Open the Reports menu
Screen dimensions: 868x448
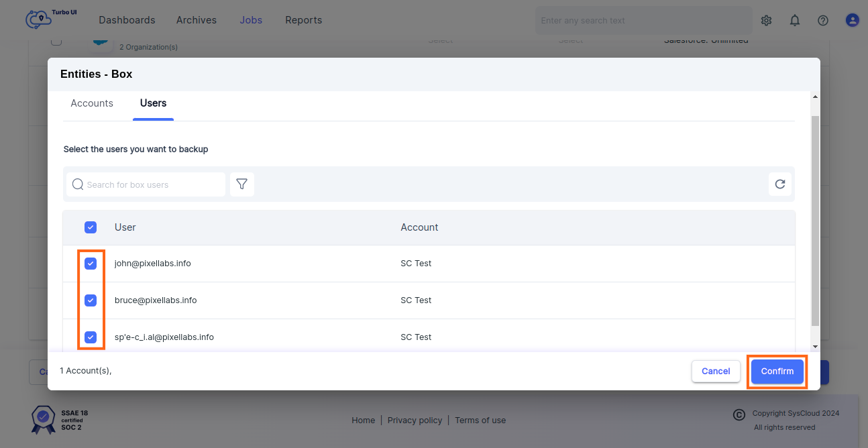pyautogui.click(x=303, y=20)
